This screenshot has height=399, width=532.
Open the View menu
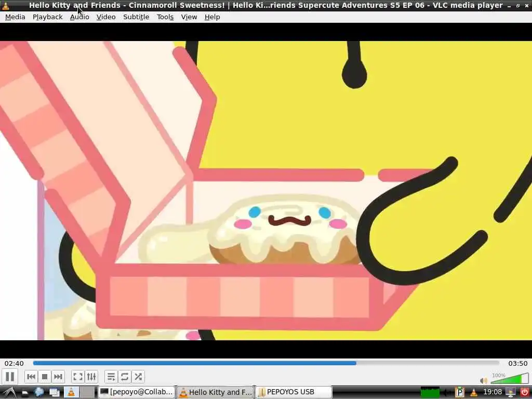(x=189, y=17)
